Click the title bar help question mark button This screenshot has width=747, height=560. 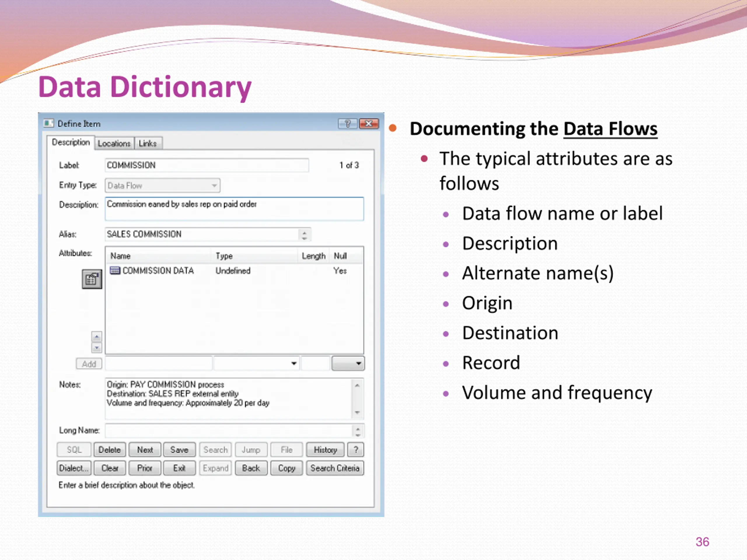pyautogui.click(x=348, y=124)
